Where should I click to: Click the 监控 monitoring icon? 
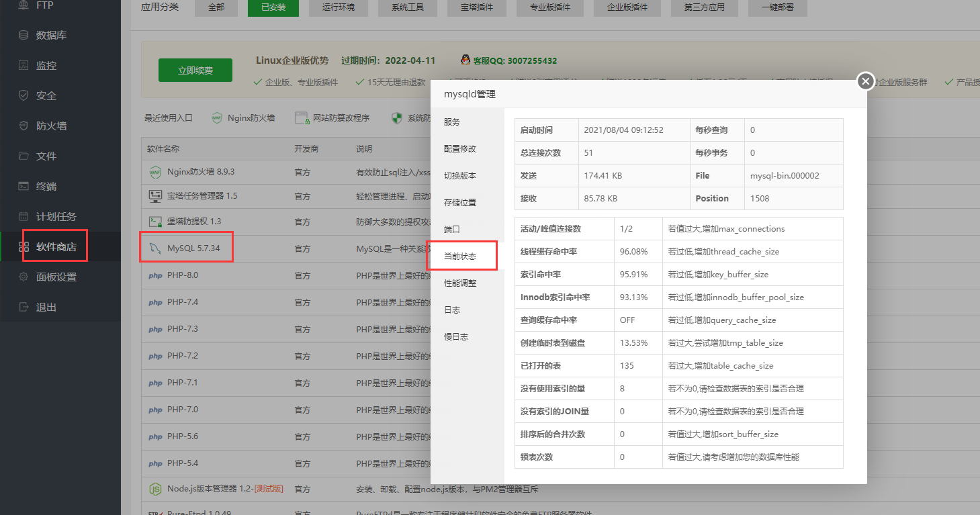24,65
